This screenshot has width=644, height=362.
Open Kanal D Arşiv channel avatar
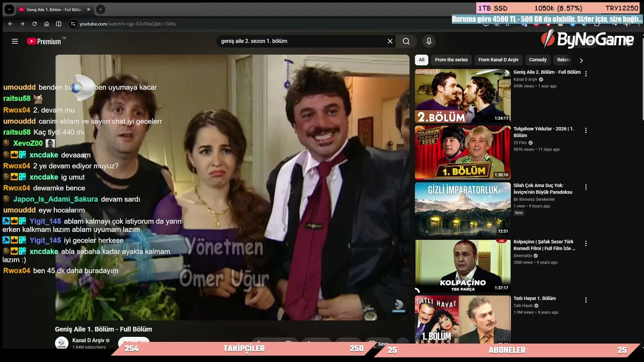[61, 343]
